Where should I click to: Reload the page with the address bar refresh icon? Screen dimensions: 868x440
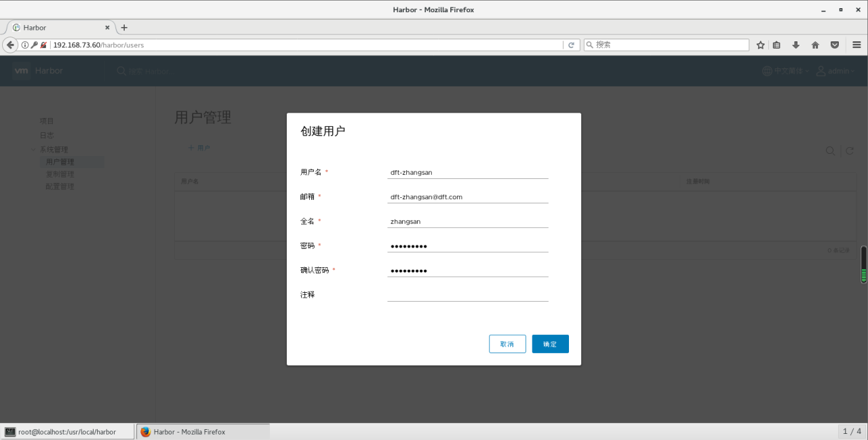pyautogui.click(x=571, y=44)
